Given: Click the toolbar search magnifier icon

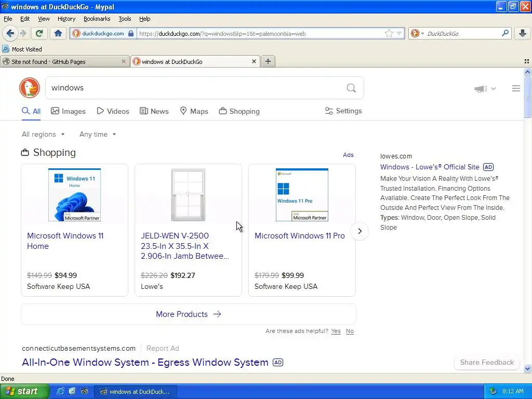Looking at the screenshot, I should (505, 33).
